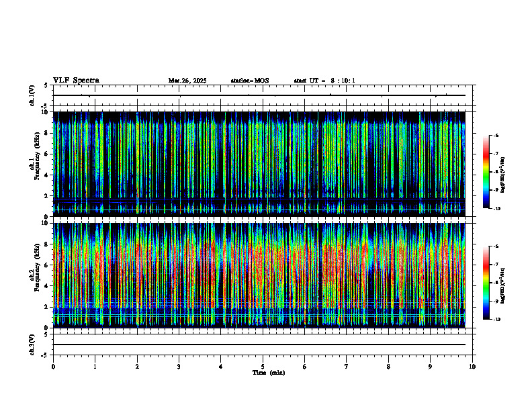
Task: Select the "start UT = 8:10:1" text
Action: click(x=324, y=81)
